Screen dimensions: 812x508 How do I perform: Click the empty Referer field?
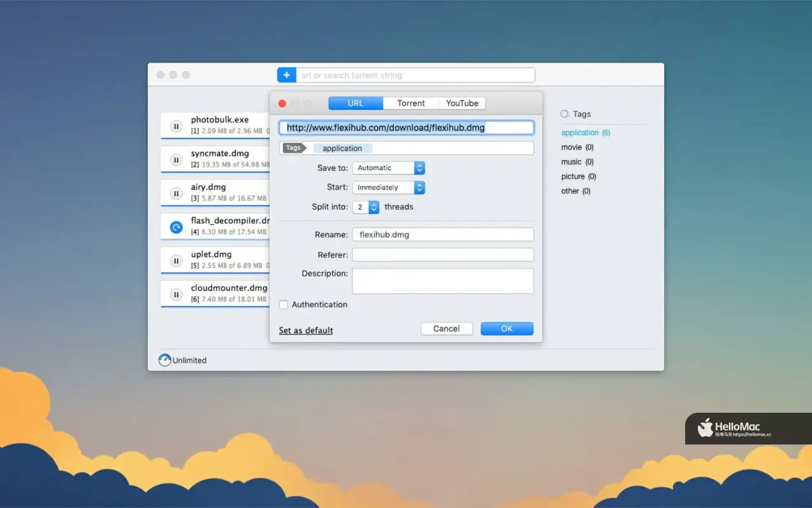click(x=443, y=255)
